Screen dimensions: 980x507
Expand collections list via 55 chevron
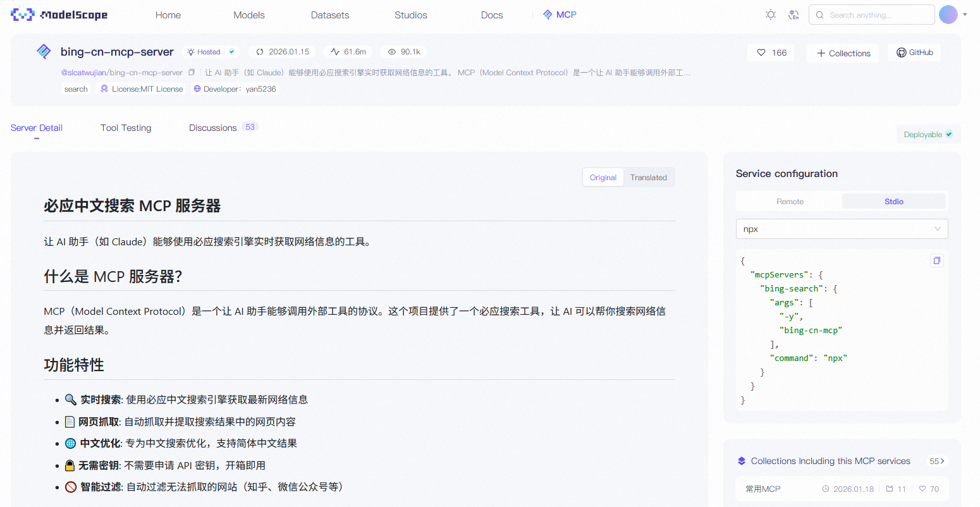pyautogui.click(x=936, y=461)
